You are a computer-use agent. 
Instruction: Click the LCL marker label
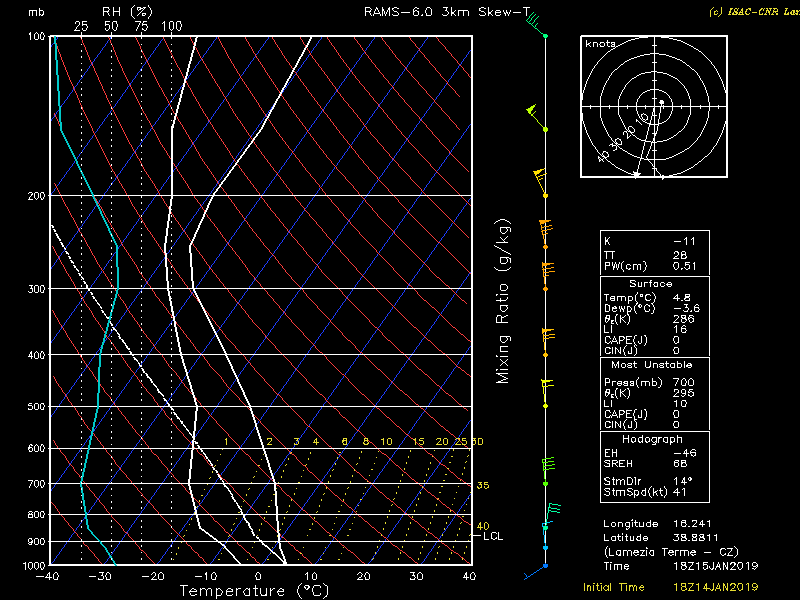[x=493, y=536]
